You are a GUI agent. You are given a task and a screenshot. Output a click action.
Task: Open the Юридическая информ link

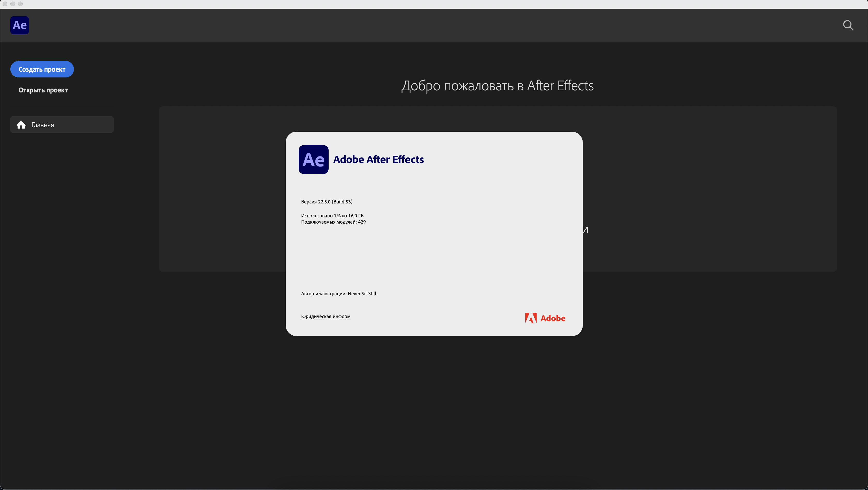pyautogui.click(x=326, y=317)
